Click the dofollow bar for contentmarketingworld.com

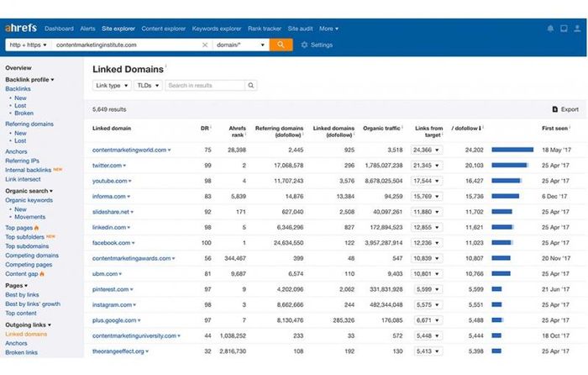512,150
